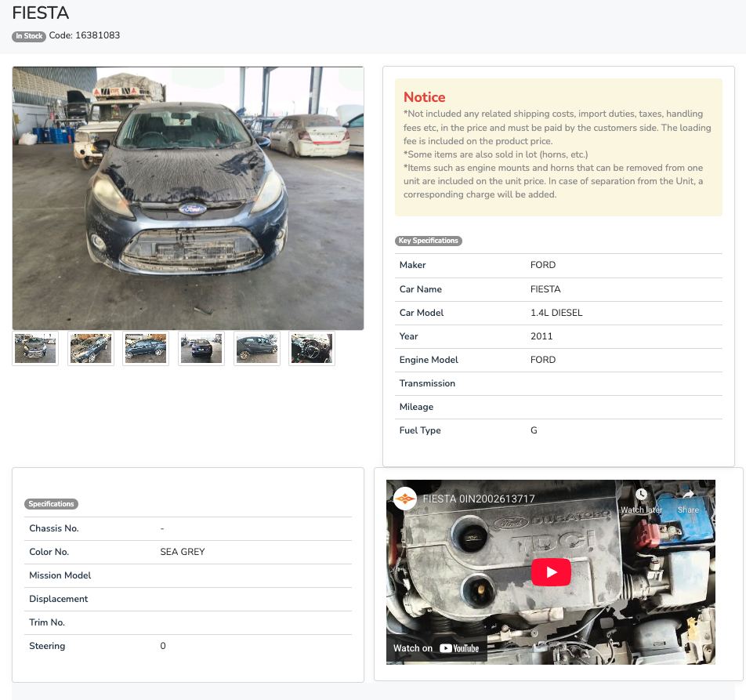Click the Steering value 0
Screen dimensions: 746x700
click(x=163, y=646)
